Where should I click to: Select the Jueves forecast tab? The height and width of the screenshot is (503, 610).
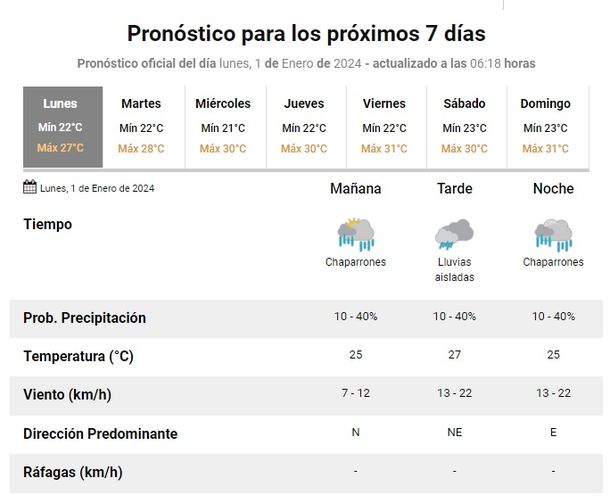tap(304, 127)
